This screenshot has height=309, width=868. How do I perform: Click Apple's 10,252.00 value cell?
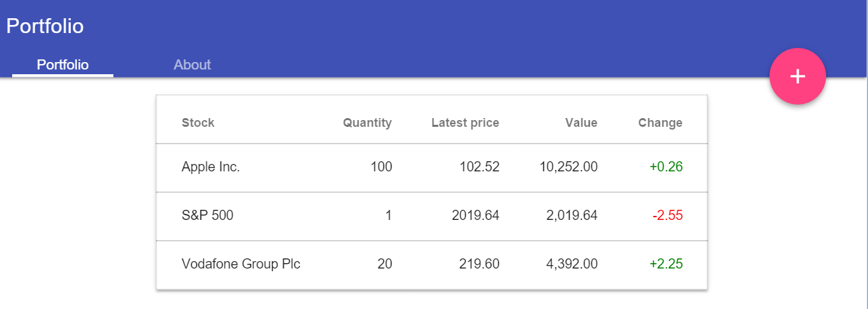pos(569,167)
